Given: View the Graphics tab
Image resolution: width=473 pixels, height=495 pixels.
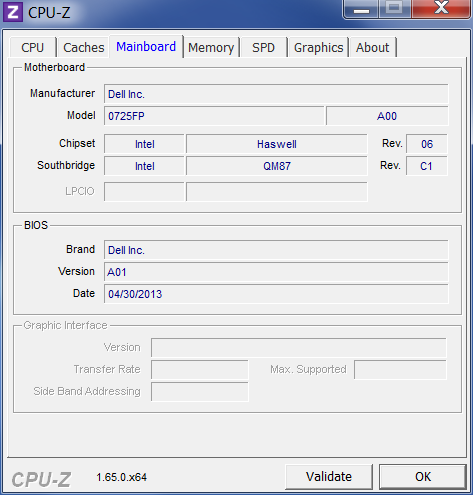Looking at the screenshot, I should pos(318,47).
